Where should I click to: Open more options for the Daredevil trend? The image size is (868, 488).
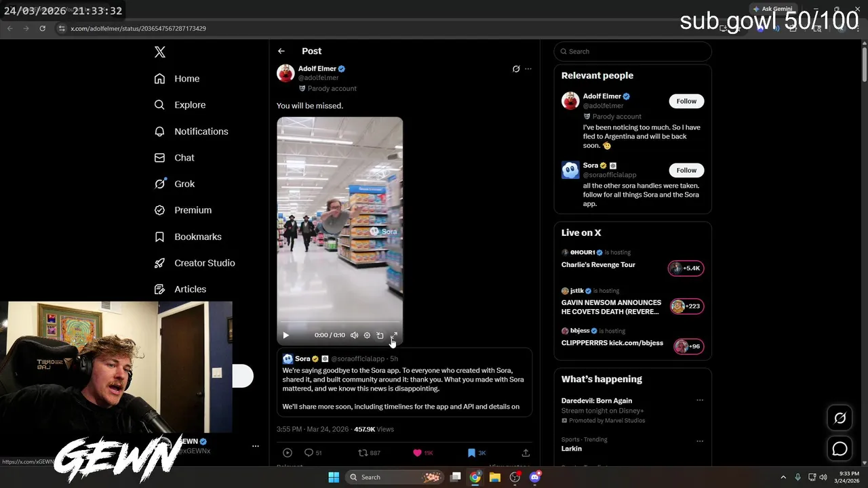pyautogui.click(x=699, y=401)
